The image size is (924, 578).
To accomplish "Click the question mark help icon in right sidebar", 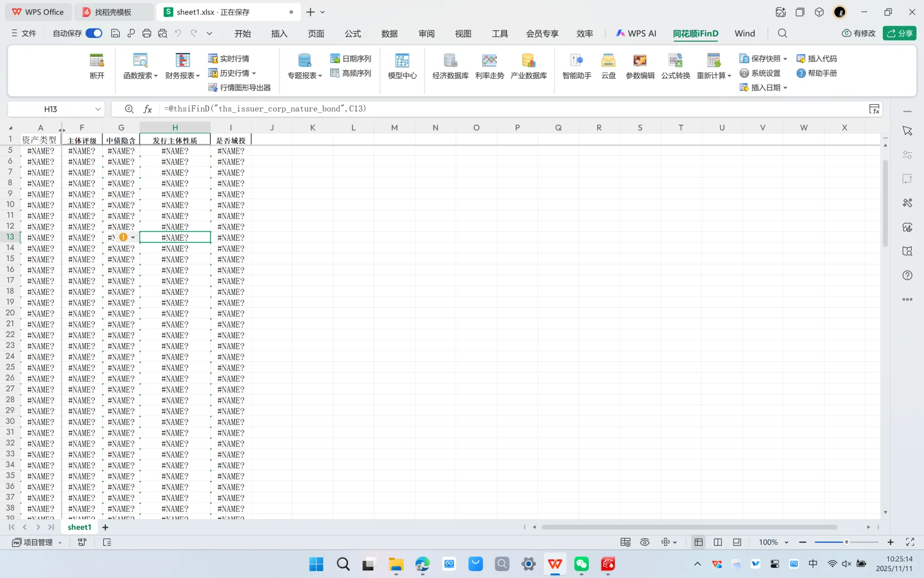I will (x=907, y=276).
